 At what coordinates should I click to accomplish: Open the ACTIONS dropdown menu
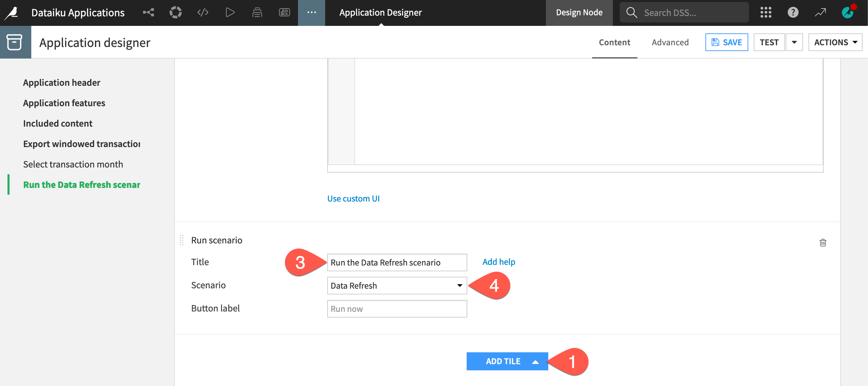[835, 42]
